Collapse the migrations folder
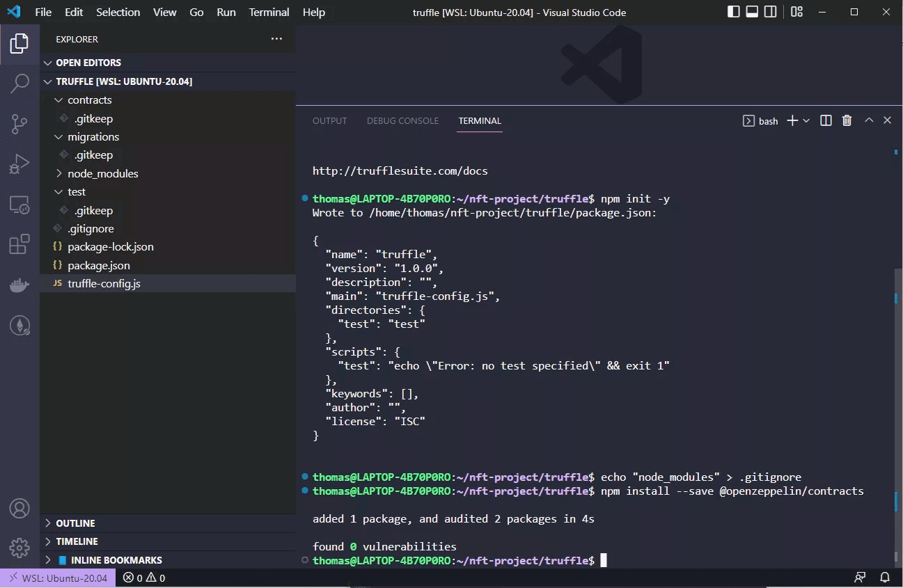Viewport: 903px width, 588px height. [168, 137]
